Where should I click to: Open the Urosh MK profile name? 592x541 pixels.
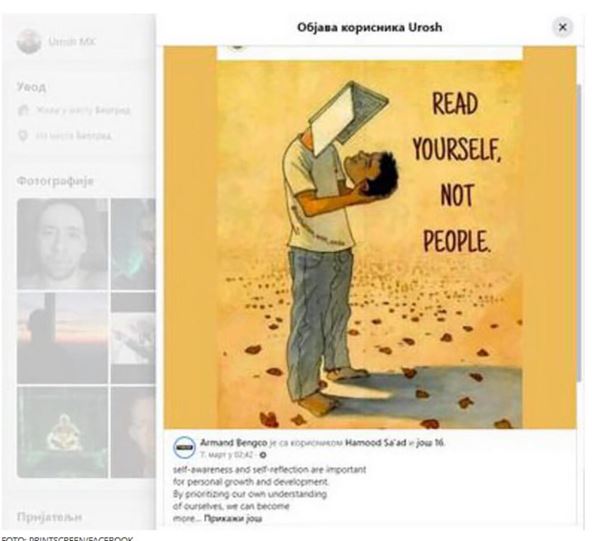pyautogui.click(x=72, y=41)
